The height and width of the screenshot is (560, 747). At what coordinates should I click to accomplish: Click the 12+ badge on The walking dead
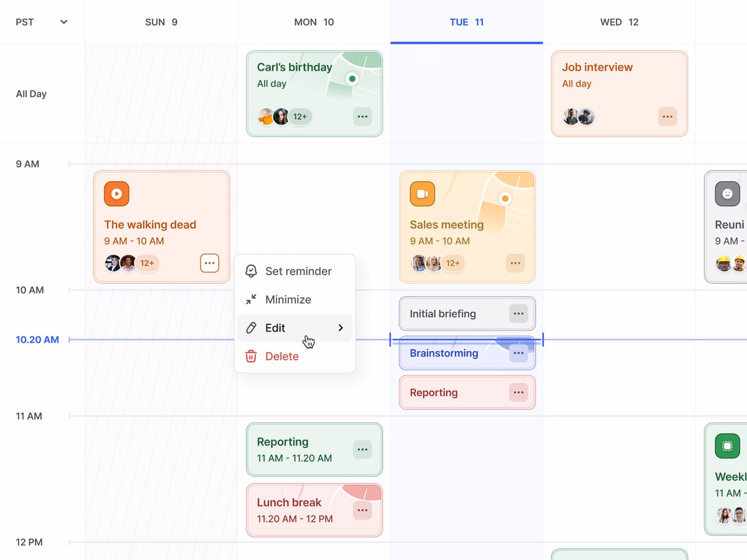pyautogui.click(x=147, y=263)
